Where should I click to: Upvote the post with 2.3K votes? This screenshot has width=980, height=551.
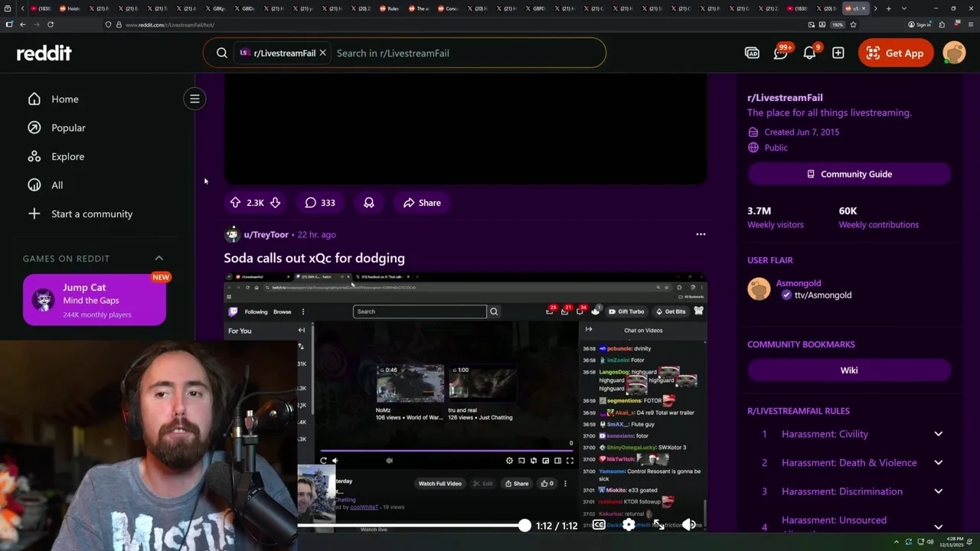coord(235,203)
